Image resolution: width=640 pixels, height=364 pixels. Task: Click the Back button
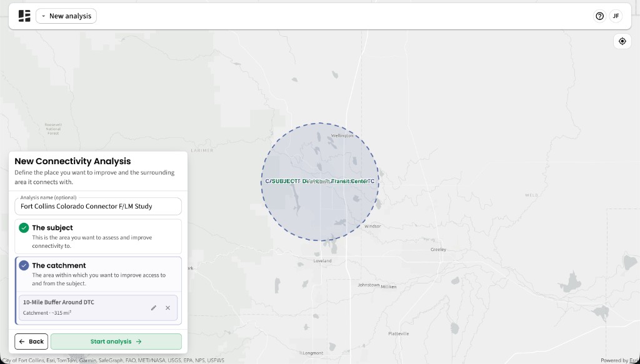pyautogui.click(x=31, y=342)
